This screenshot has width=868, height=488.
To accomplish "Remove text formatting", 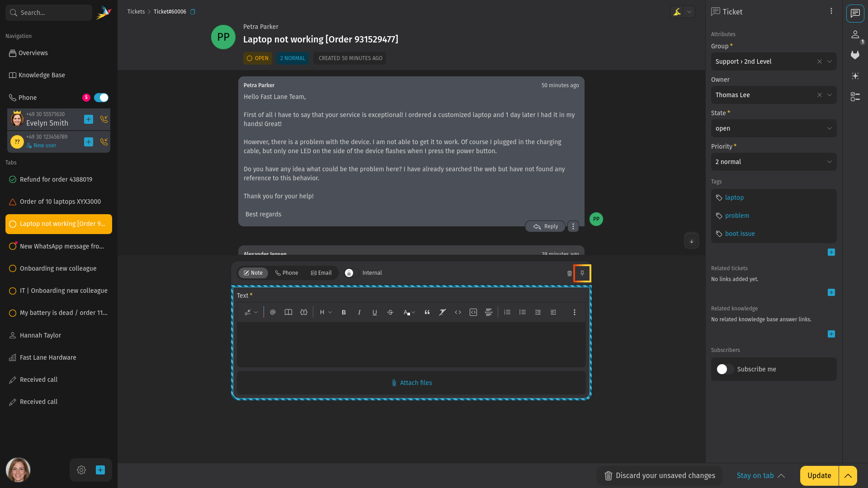I will (442, 312).
